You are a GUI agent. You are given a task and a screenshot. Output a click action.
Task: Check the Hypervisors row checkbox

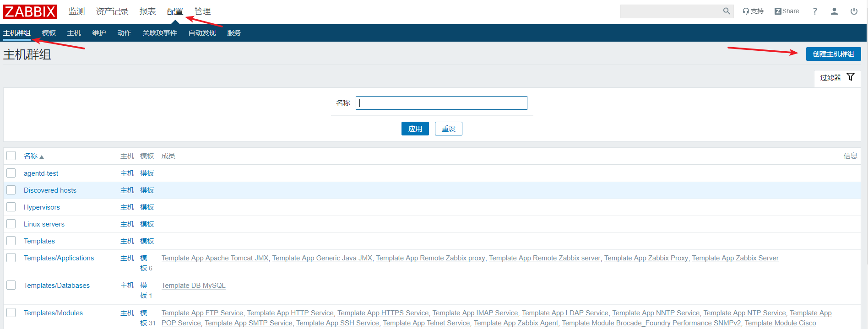click(x=11, y=207)
